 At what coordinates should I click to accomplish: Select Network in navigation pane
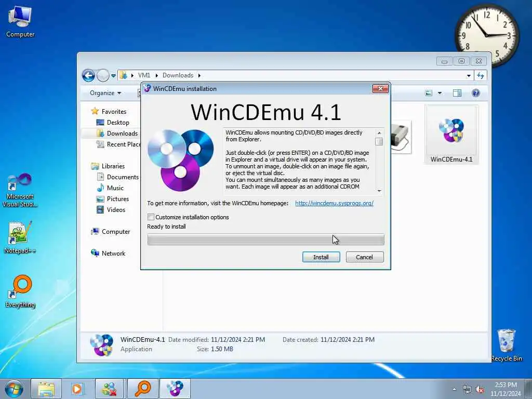pos(113,253)
